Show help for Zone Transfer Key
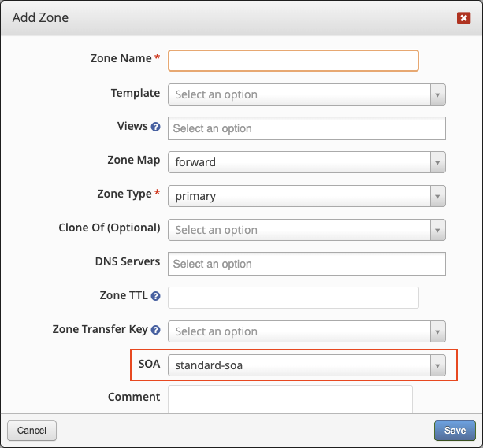 tap(155, 330)
